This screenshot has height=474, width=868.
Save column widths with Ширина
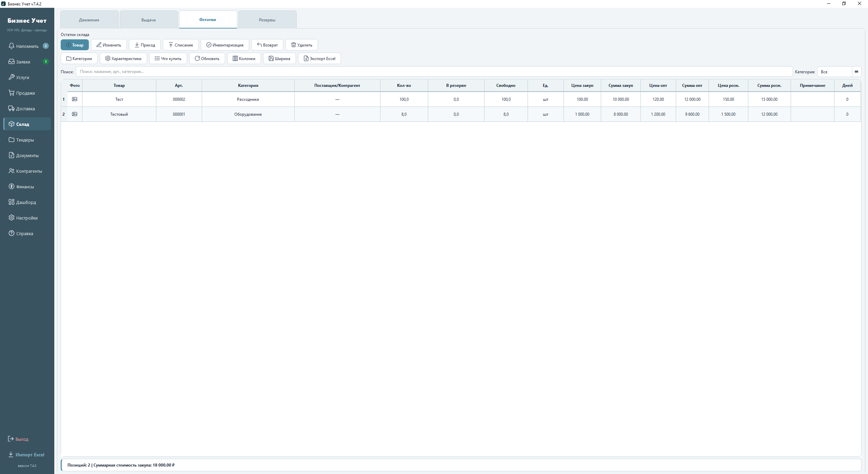pyautogui.click(x=279, y=58)
